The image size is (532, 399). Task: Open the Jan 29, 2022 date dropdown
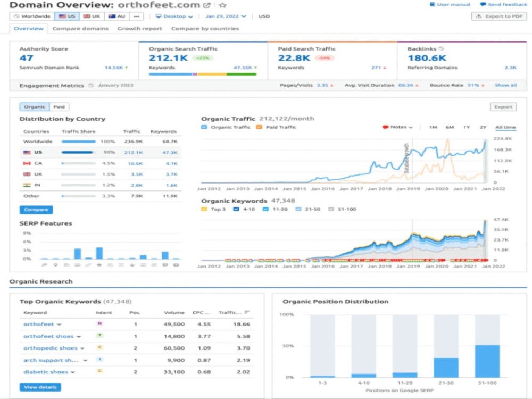(226, 16)
